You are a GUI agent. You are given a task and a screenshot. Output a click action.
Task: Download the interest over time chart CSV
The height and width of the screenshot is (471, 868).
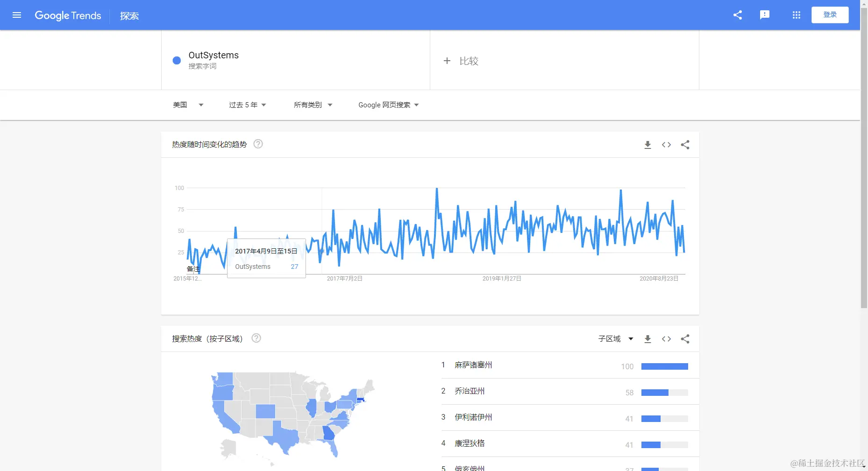coord(647,145)
